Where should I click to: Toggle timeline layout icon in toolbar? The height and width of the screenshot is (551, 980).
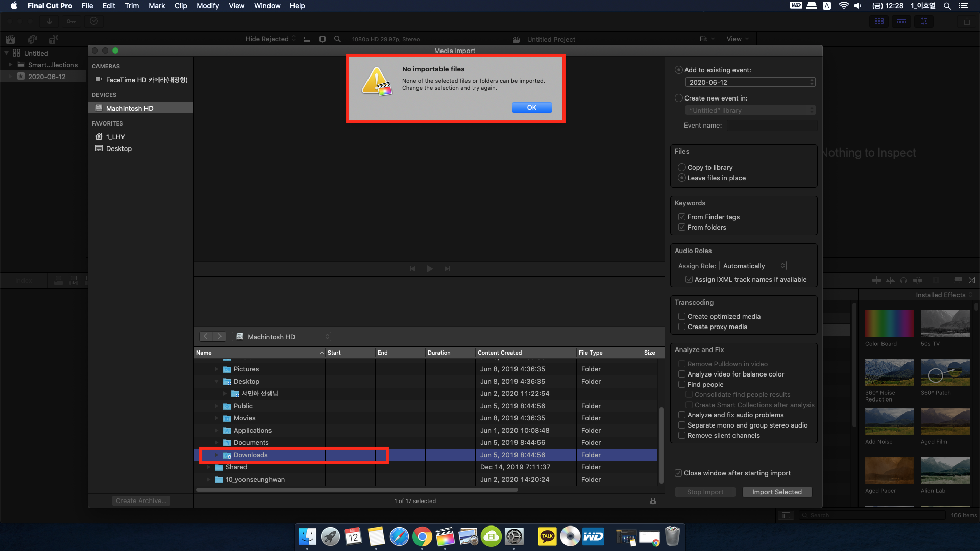tap(901, 21)
